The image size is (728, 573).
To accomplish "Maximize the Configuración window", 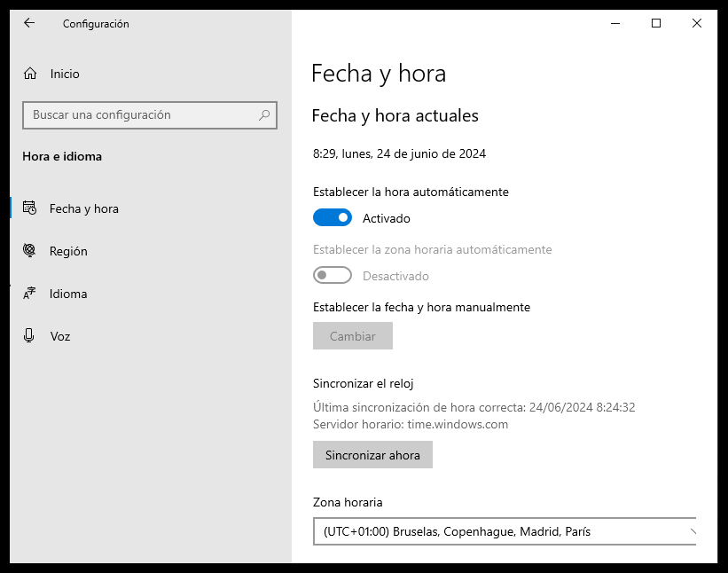I will click(x=656, y=23).
